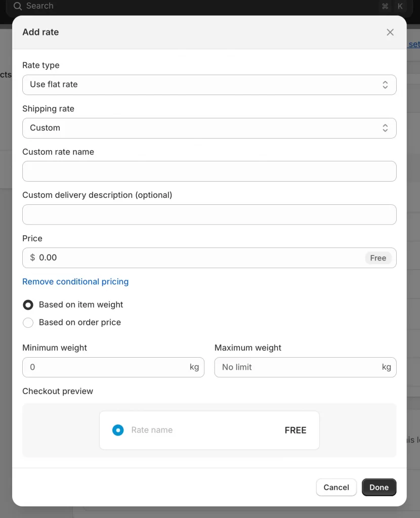Click the Rate type selector arrows

385,85
